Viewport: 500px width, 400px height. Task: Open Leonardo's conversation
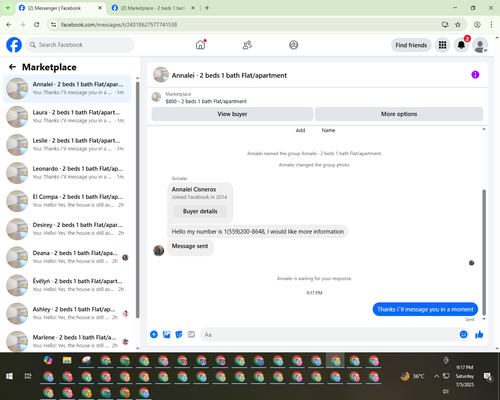click(67, 173)
